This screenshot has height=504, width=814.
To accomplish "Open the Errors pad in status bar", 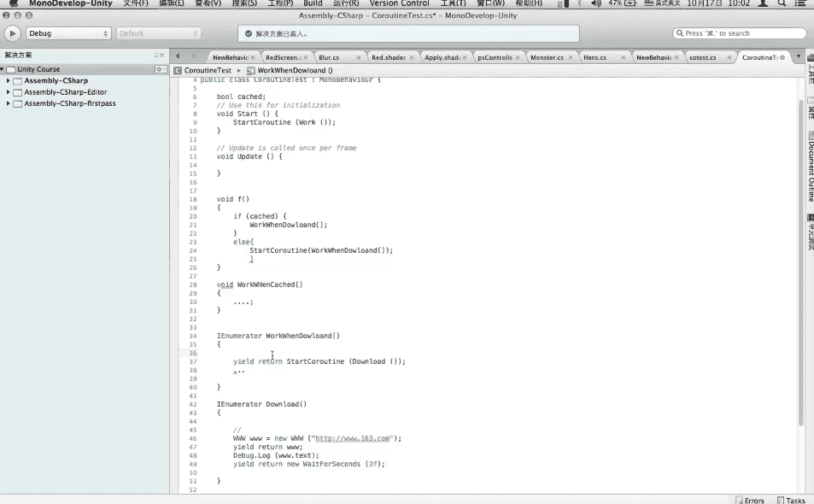I will point(749,501).
